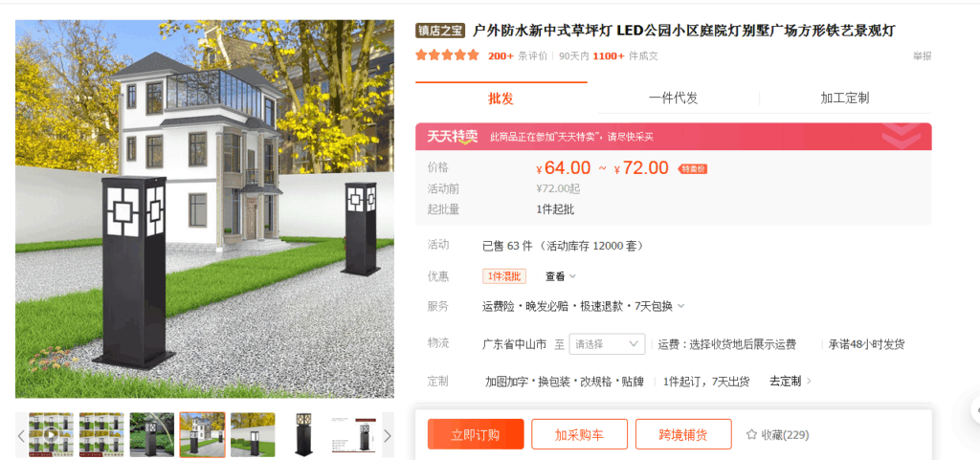Click the 举报 report link
980x460 pixels.
pyautogui.click(x=922, y=56)
